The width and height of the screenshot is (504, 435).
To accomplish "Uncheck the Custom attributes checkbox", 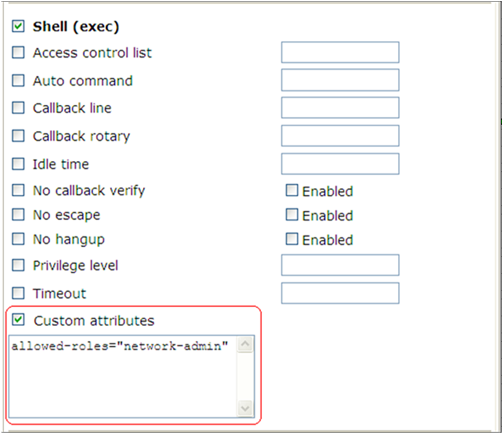I will click(x=18, y=320).
